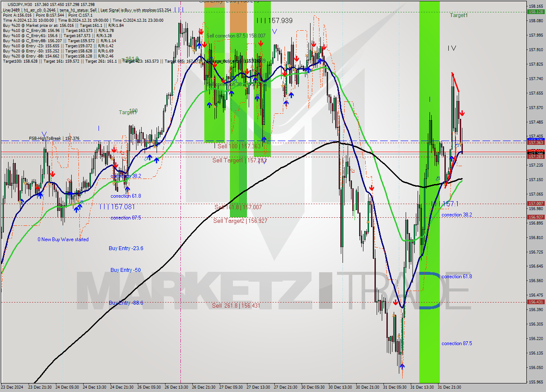Click the 'Buy %10 @ Entry -23: 155.655' line
Image resolution: width=546 pixels, height=392 pixels.
[58, 46]
